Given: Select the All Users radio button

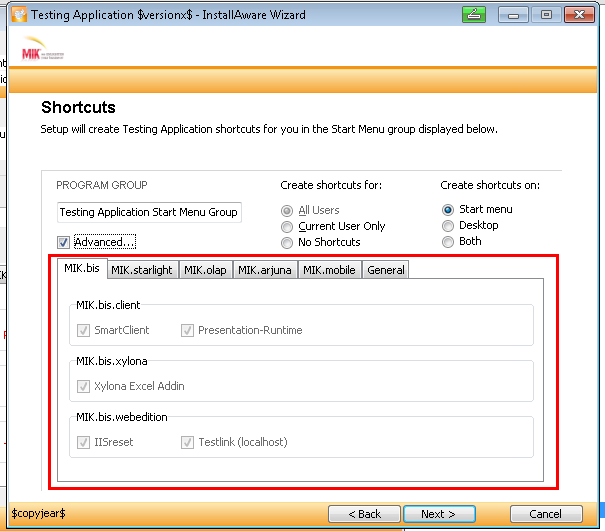Looking at the screenshot, I should [287, 211].
